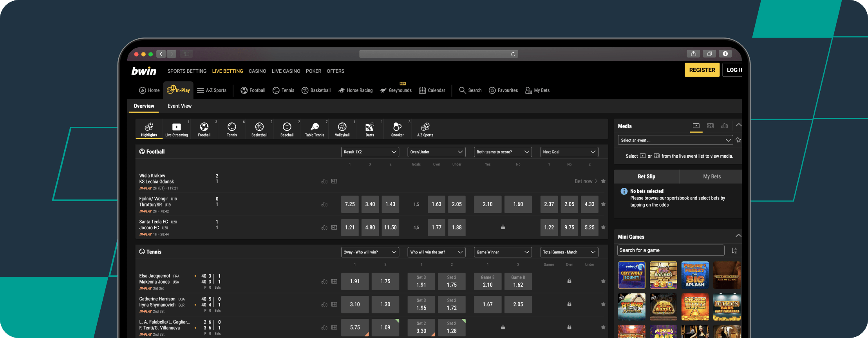Open the Big Splash mini game thumbnail

(695, 275)
